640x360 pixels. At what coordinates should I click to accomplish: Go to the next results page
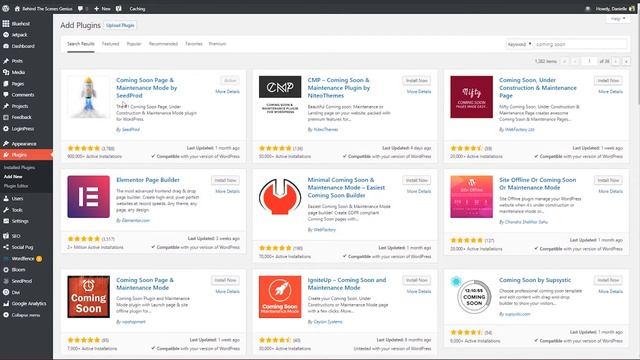(x=616, y=61)
